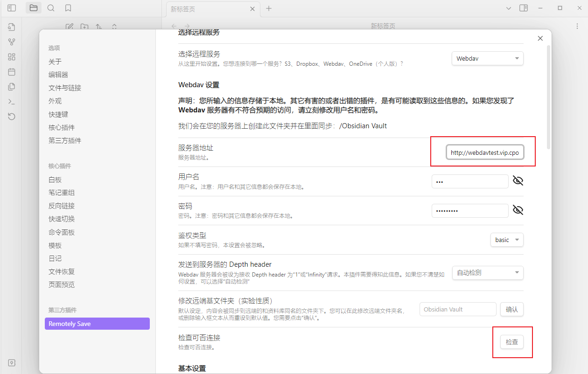This screenshot has width=588, height=374.
Task: Open 日记 plugin settings
Action: coord(55,258)
